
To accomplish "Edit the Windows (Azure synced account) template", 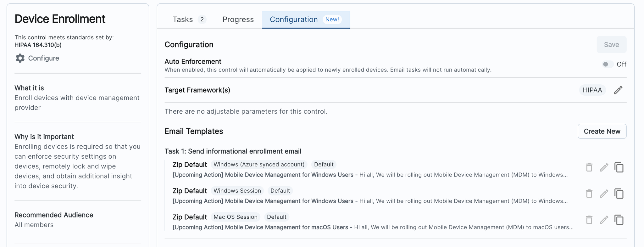I will (x=604, y=167).
